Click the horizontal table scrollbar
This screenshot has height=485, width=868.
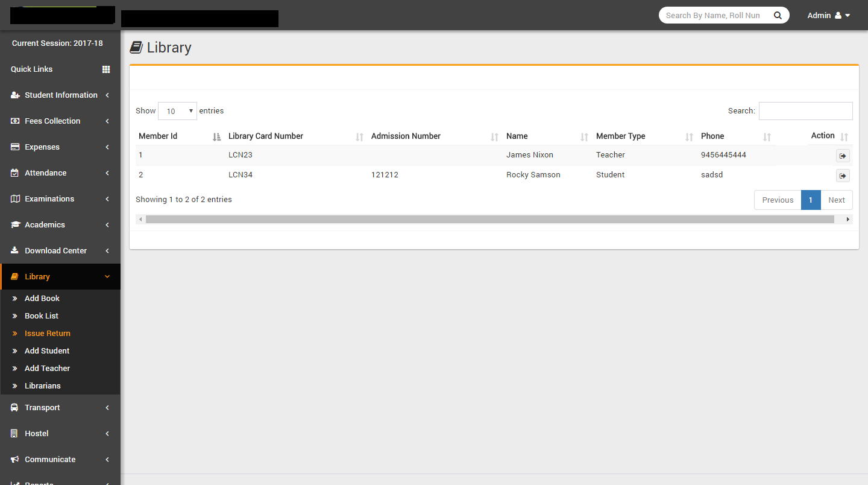(489, 220)
